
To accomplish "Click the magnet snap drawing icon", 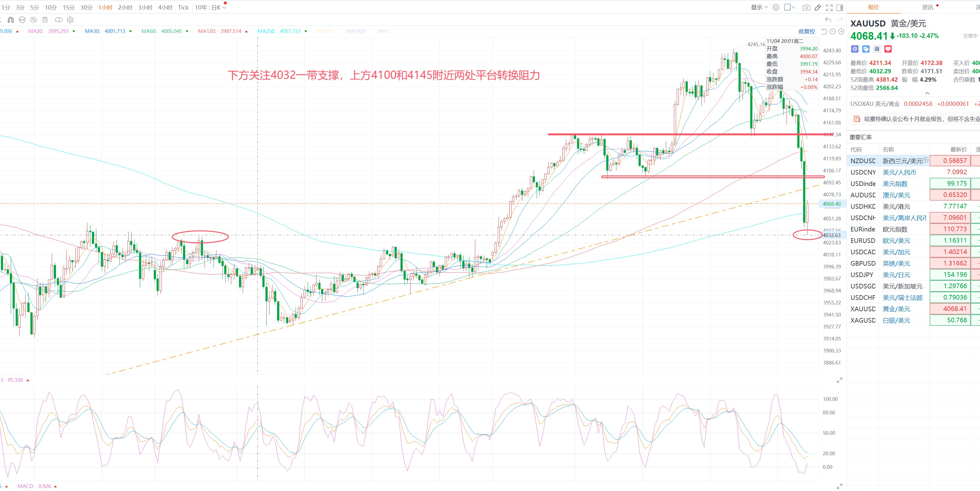I will click(x=11, y=20).
